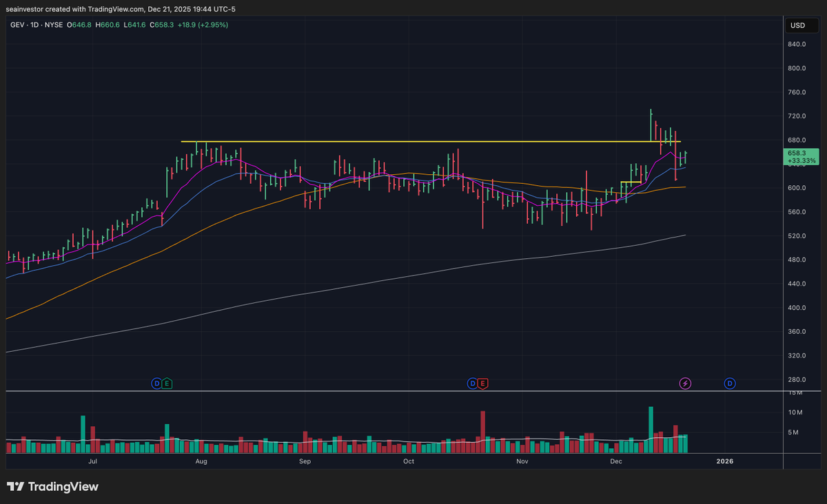Click the Aug label on time axis
The image size is (827, 504).
[x=202, y=461]
